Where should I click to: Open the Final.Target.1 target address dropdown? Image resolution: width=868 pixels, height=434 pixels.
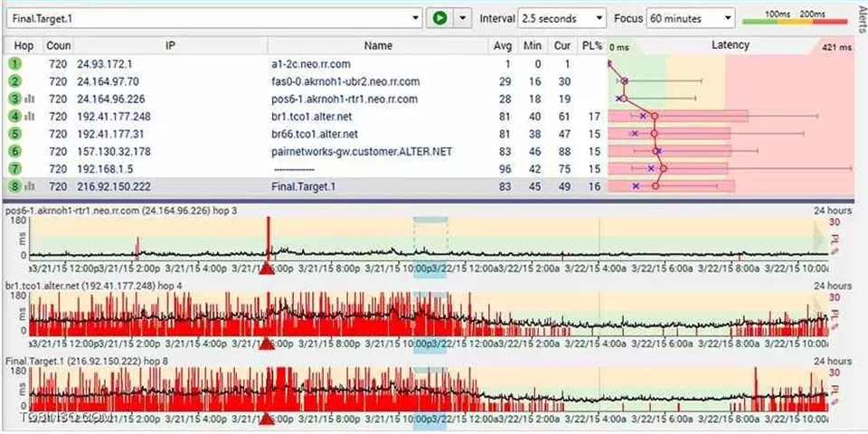pos(415,18)
